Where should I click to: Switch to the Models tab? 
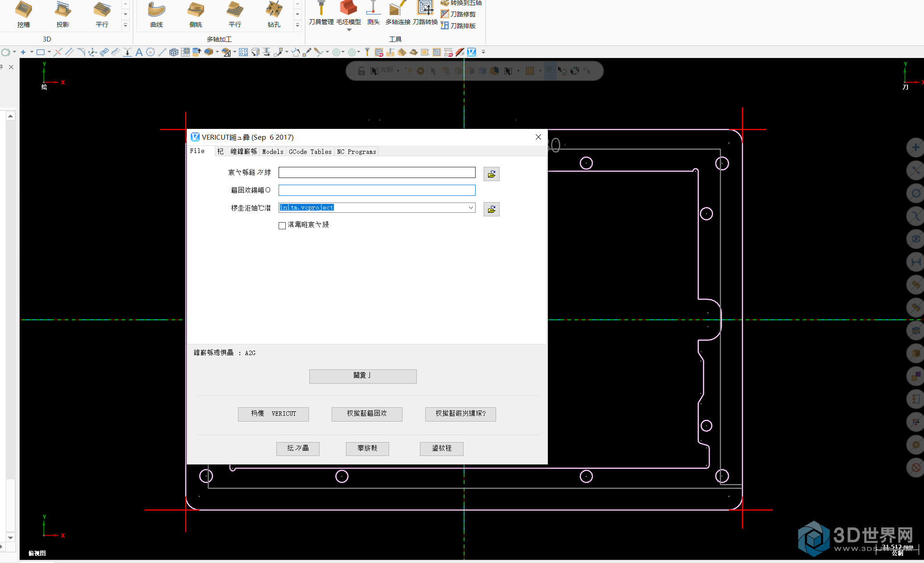tap(273, 152)
